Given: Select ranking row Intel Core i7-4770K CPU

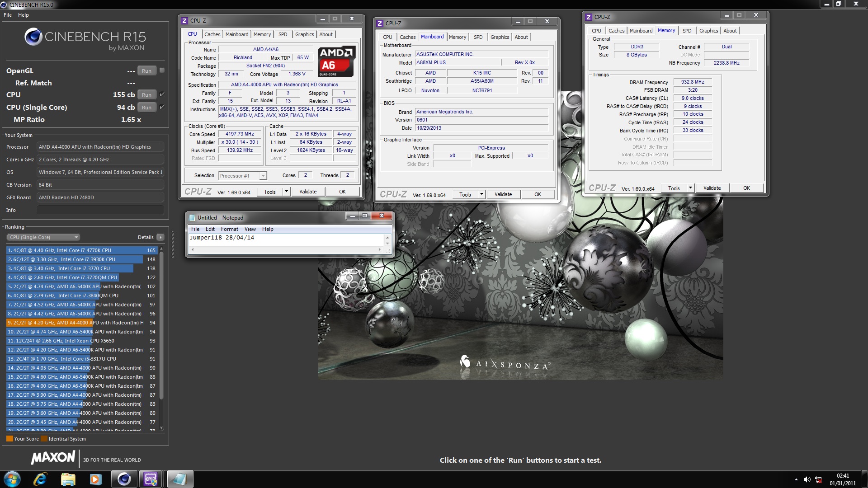Looking at the screenshot, I should tap(82, 250).
